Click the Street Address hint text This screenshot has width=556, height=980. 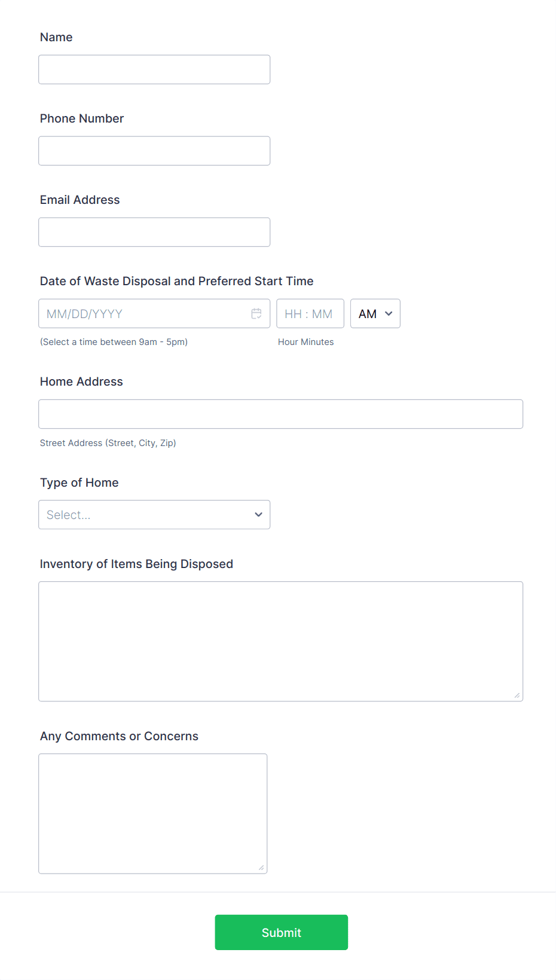pyautogui.click(x=108, y=442)
